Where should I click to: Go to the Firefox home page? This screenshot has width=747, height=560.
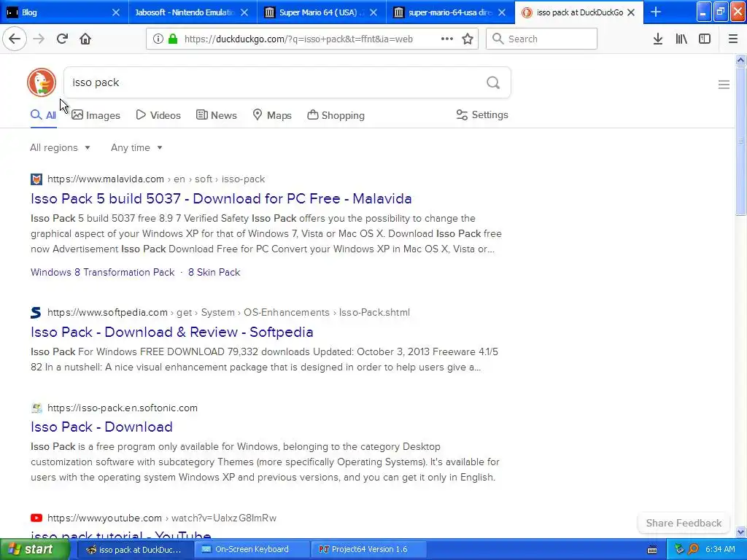pos(85,39)
